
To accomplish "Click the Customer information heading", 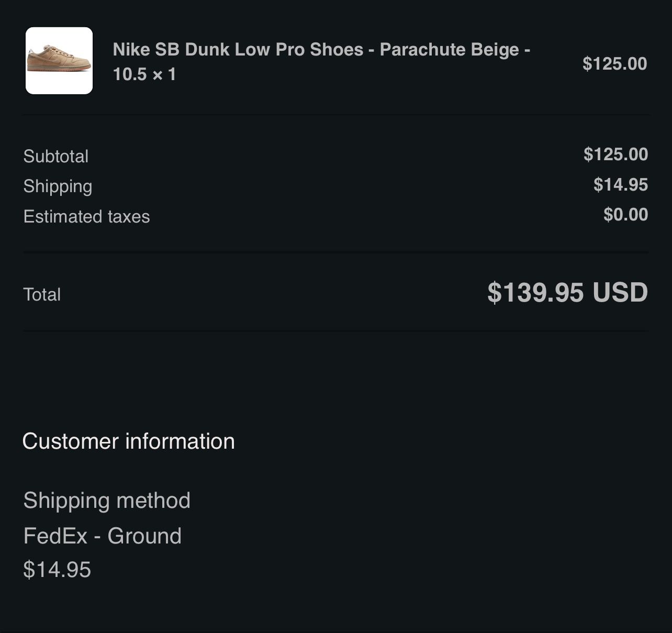I will [128, 441].
